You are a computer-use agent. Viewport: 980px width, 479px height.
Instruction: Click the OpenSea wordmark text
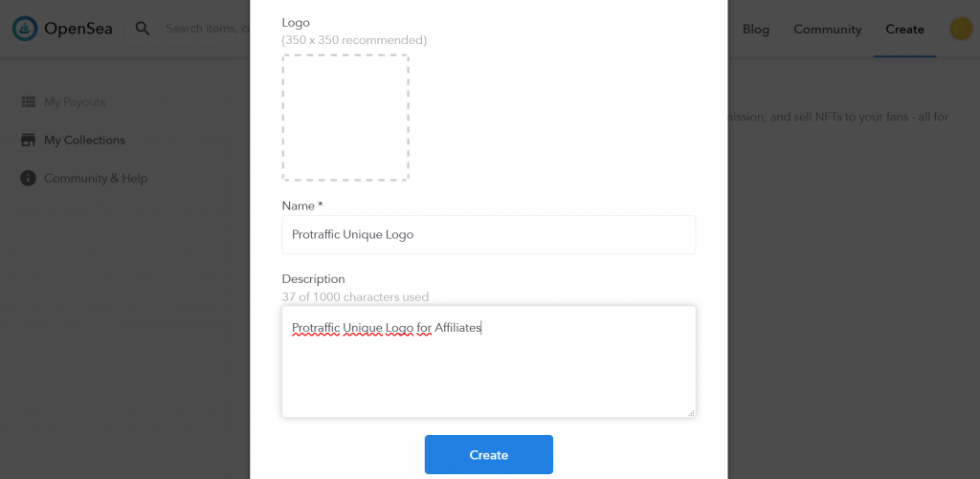tap(78, 29)
